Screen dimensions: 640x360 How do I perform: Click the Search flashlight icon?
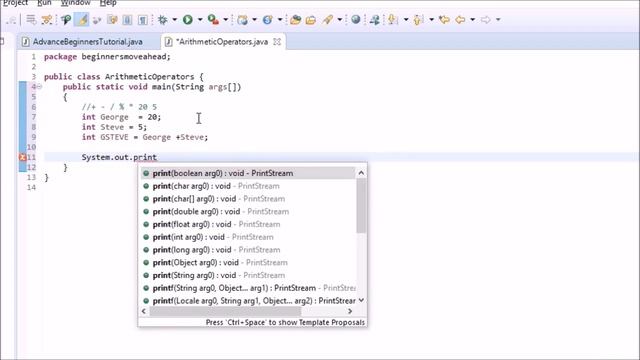[327, 20]
